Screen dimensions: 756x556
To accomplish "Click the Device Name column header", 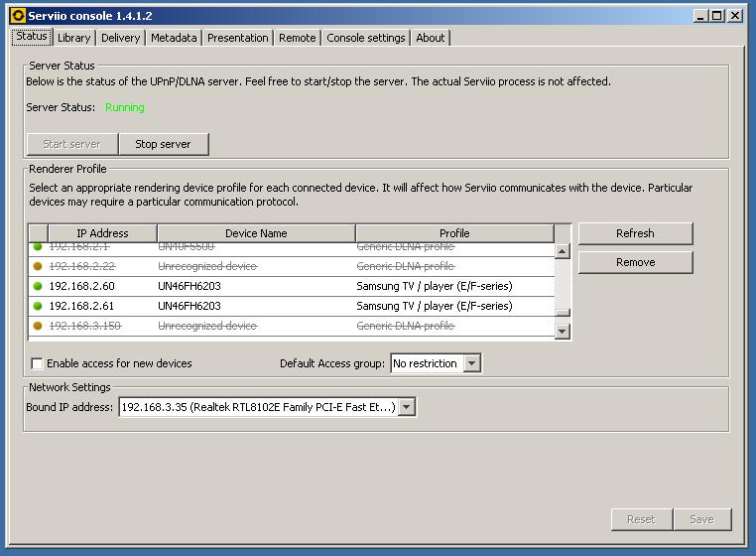I will [x=256, y=233].
